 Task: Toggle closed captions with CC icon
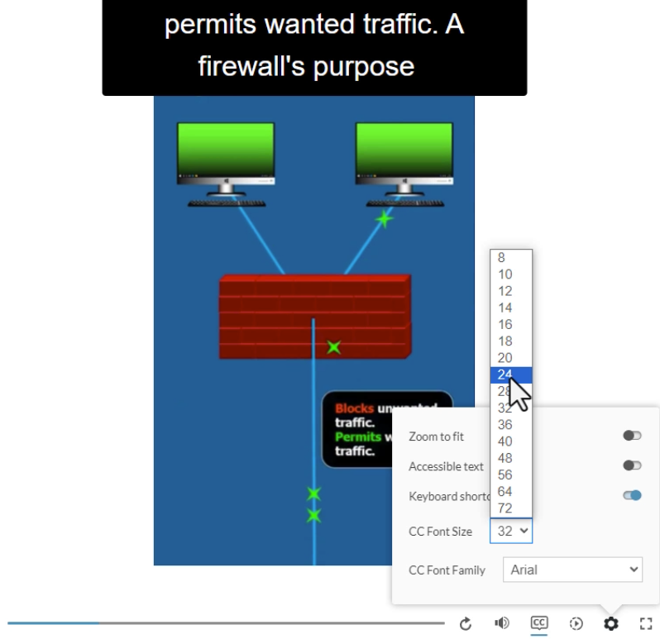pyautogui.click(x=539, y=623)
